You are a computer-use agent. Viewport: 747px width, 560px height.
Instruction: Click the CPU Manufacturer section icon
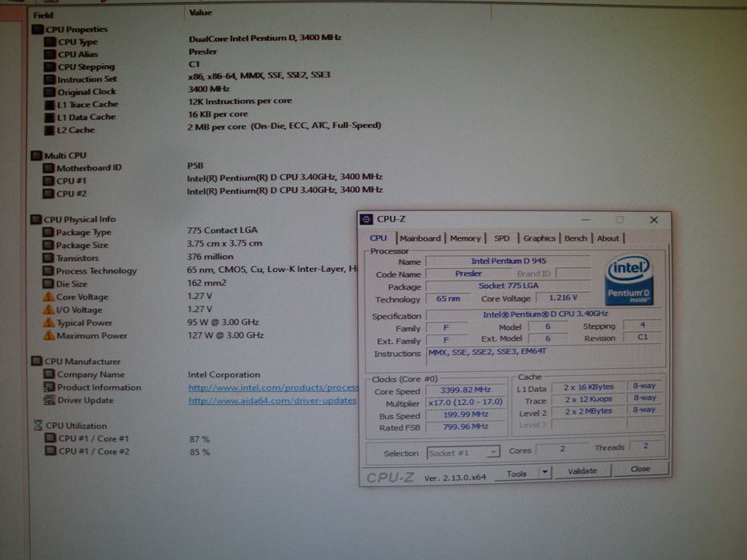[x=37, y=361]
